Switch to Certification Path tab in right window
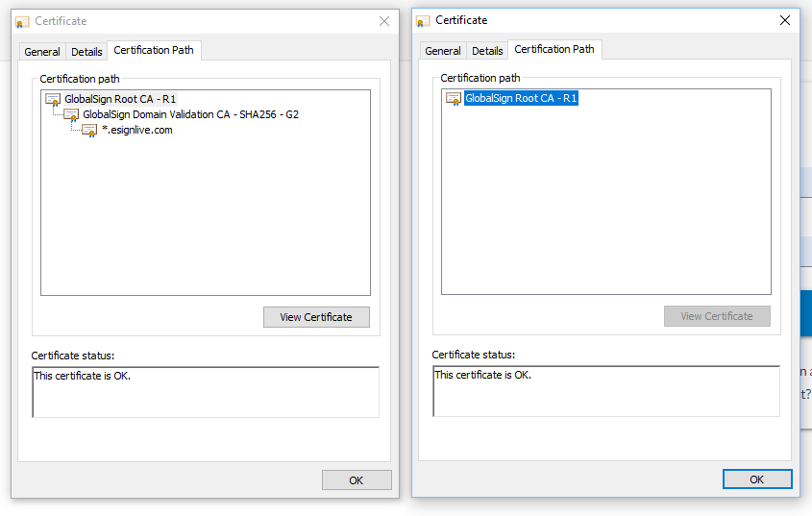 pos(554,49)
